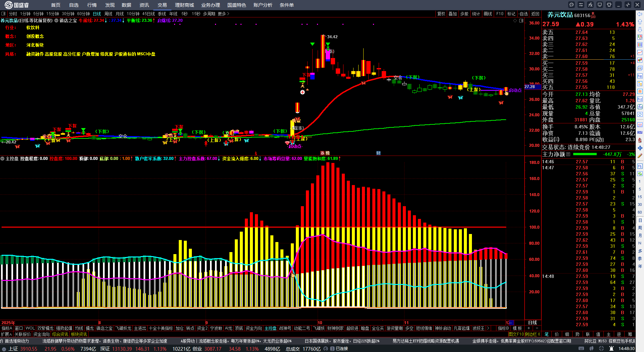Click the green refresh icon in sidebar
644x352 pixels.
pos(640,174)
